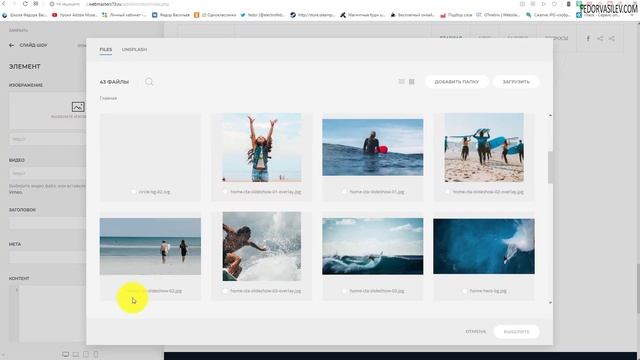
Task: Click ЗАГРУЗИТЬ upload button
Action: pos(516,82)
